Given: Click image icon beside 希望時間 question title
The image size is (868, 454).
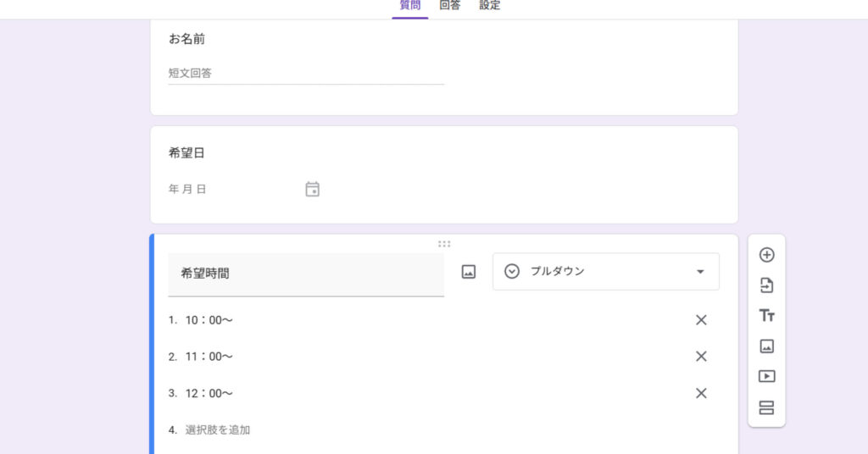Looking at the screenshot, I should [469, 272].
